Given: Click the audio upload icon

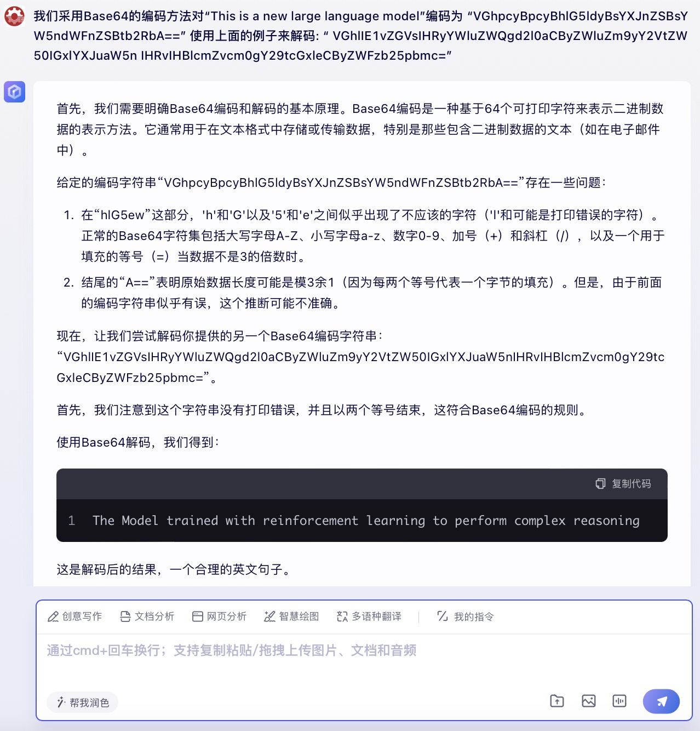Looking at the screenshot, I should coord(619,701).
